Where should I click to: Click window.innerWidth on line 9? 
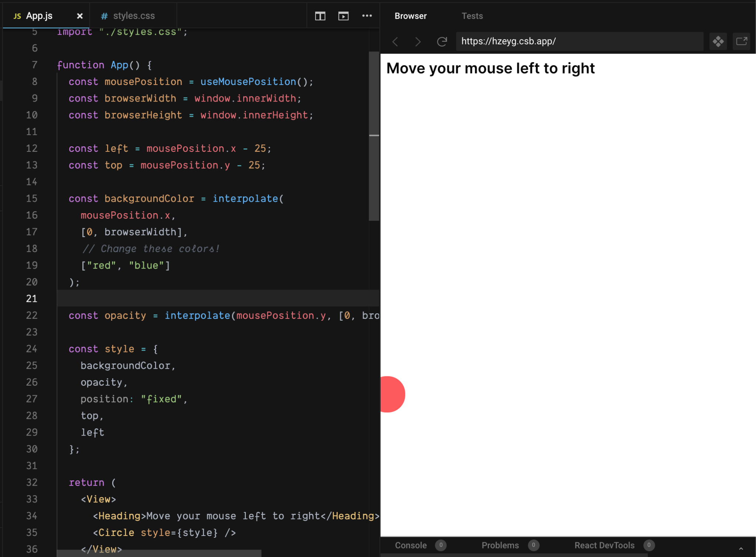tap(245, 98)
